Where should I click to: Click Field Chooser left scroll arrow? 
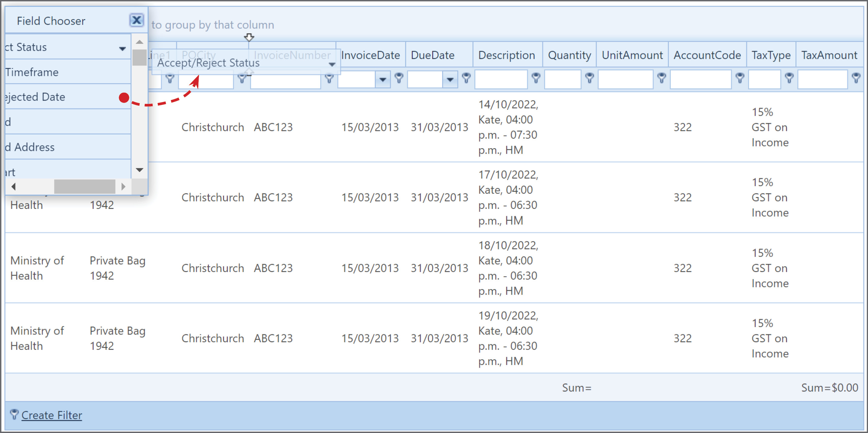pyautogui.click(x=13, y=186)
